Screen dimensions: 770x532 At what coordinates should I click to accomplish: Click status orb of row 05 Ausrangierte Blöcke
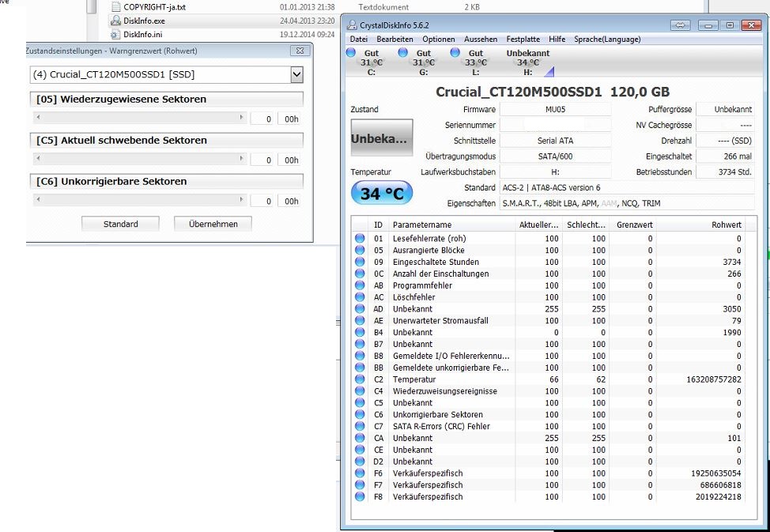point(360,250)
